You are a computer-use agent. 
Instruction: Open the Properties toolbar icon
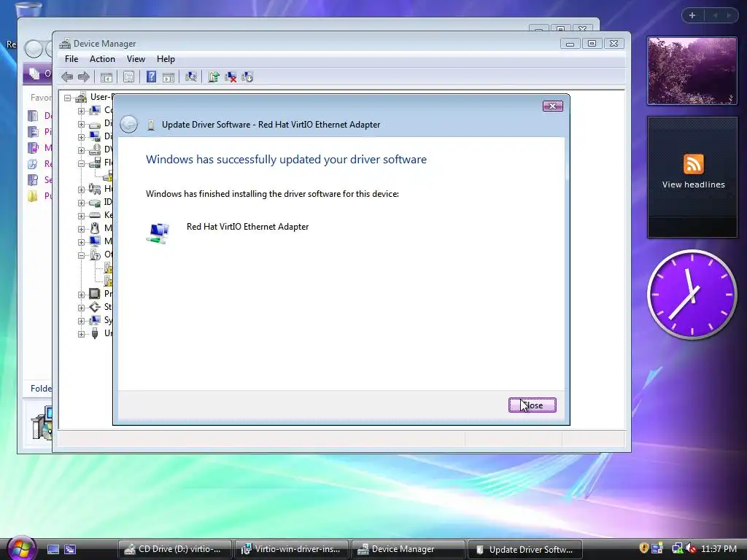tap(128, 77)
